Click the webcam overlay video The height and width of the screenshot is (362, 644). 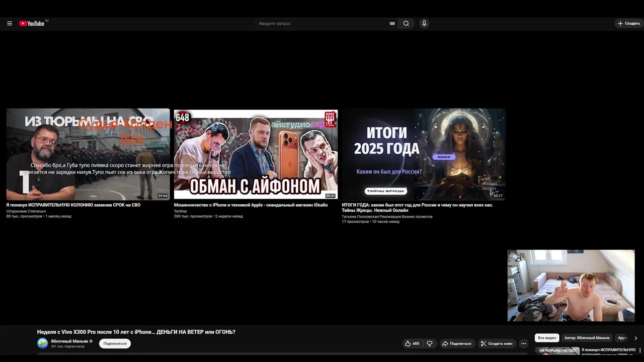(571, 286)
